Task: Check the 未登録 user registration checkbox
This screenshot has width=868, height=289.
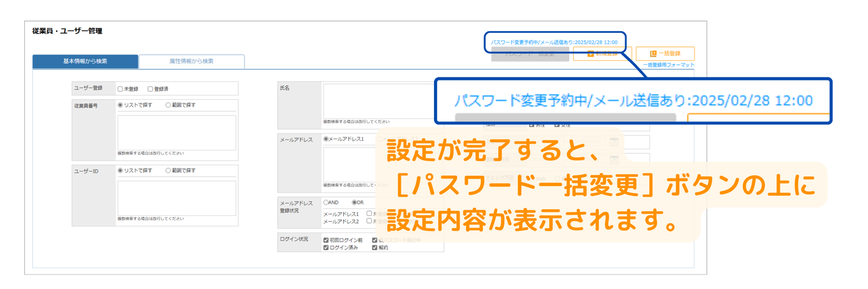Action: (x=120, y=89)
